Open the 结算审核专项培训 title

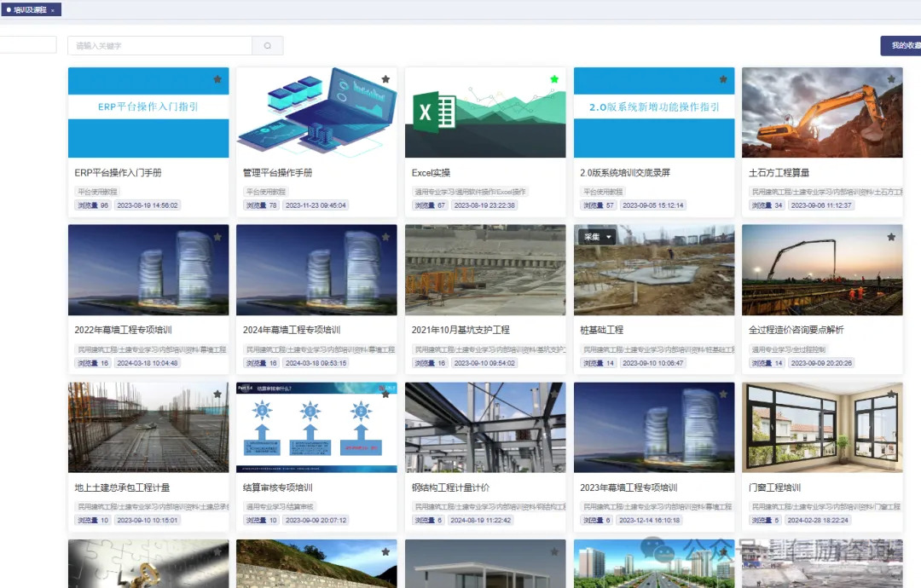pos(278,487)
